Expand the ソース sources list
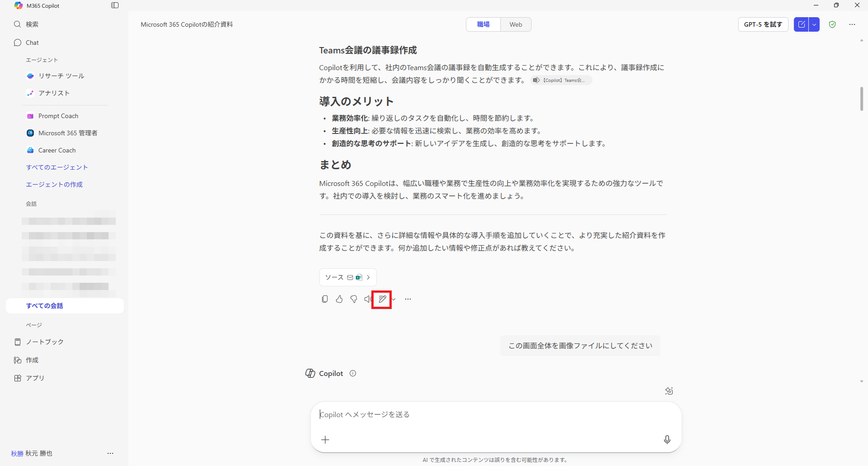Screen dimensions: 868x466 pos(348,277)
